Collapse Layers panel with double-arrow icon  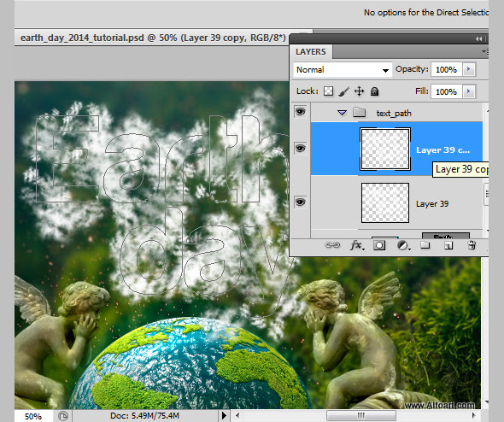[x=478, y=39]
